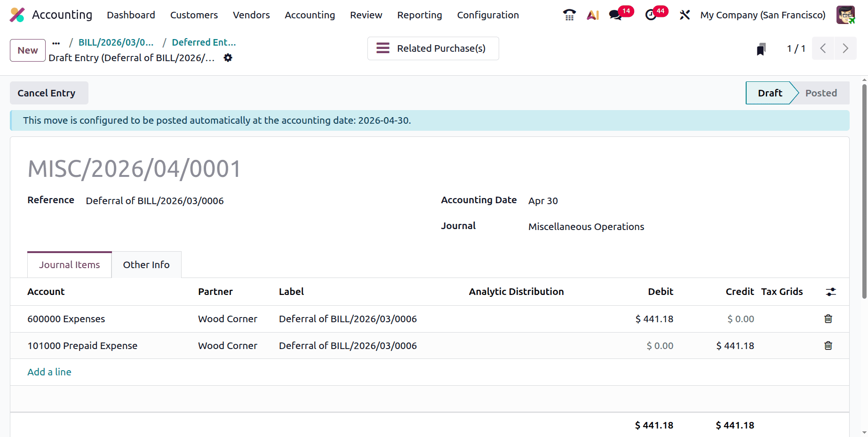This screenshot has height=437, width=868.
Task: Delete the 101000 Prepaid Expense journal line
Action: [828, 346]
